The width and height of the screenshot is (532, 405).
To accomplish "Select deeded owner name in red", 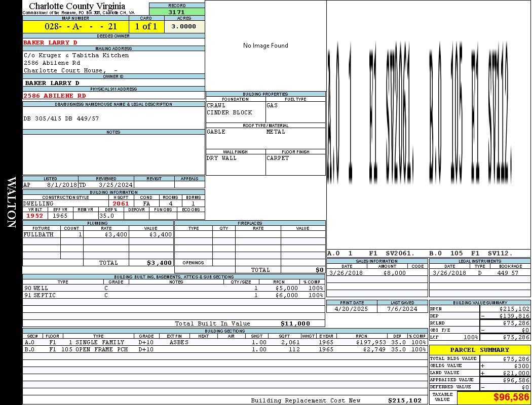I will pos(50,43).
